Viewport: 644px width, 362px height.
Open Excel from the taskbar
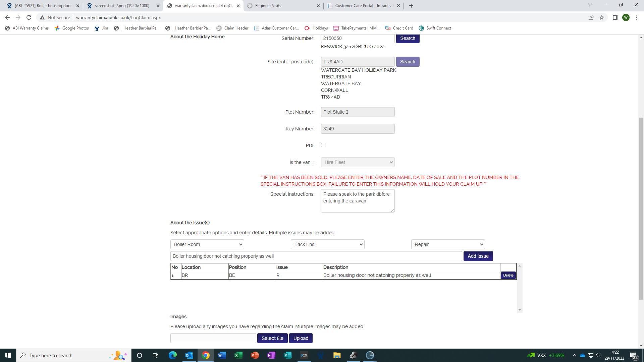coord(238,355)
